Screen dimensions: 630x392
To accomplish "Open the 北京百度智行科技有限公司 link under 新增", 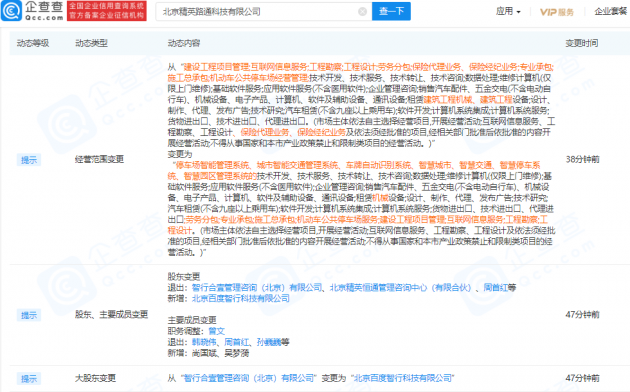I will (240, 298).
